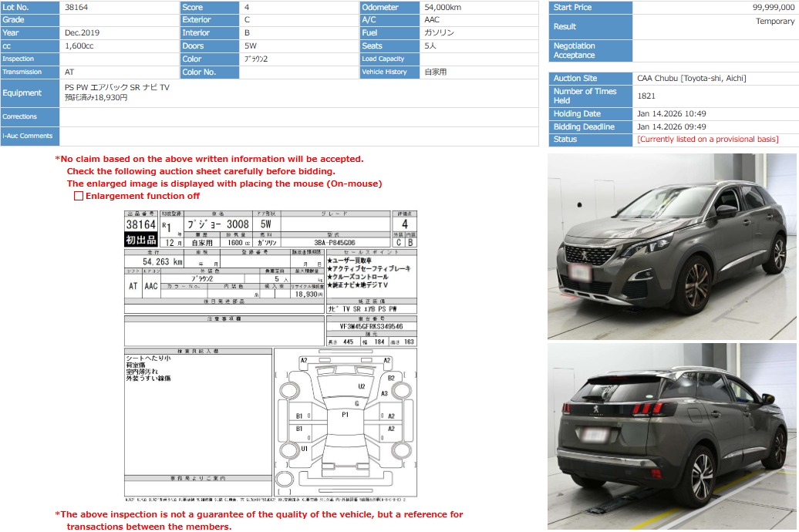This screenshot has width=799, height=532.
Task: Click the car name 'プジョー 3008' on the sheet
Action: 218,224
